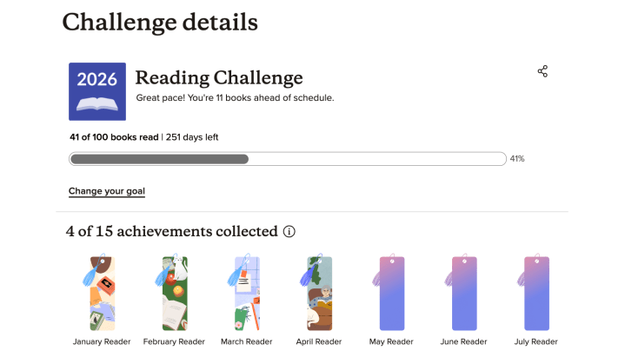Click the Change your goal link
This screenshot has width=625, height=364.
[107, 191]
